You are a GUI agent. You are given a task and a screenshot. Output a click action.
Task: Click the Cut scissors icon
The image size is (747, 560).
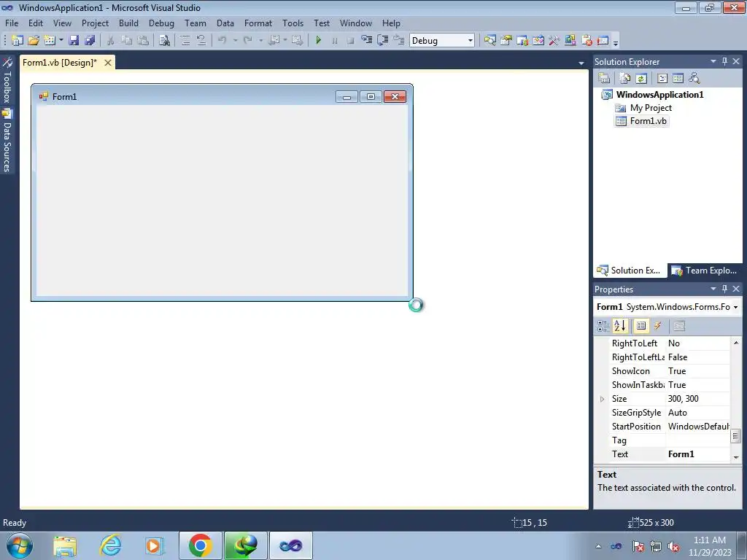(110, 41)
